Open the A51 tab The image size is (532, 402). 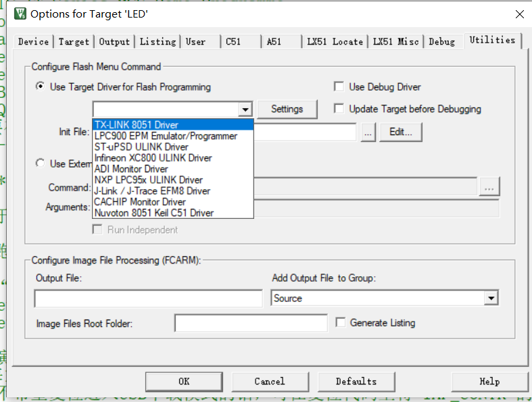tap(282, 42)
